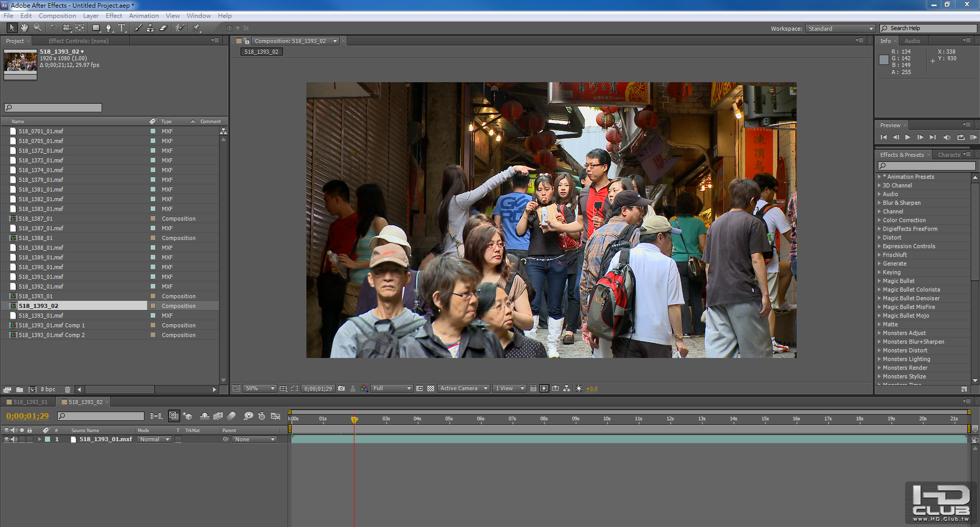
Task: Pick the Clone Stamp tool
Action: coord(150,28)
